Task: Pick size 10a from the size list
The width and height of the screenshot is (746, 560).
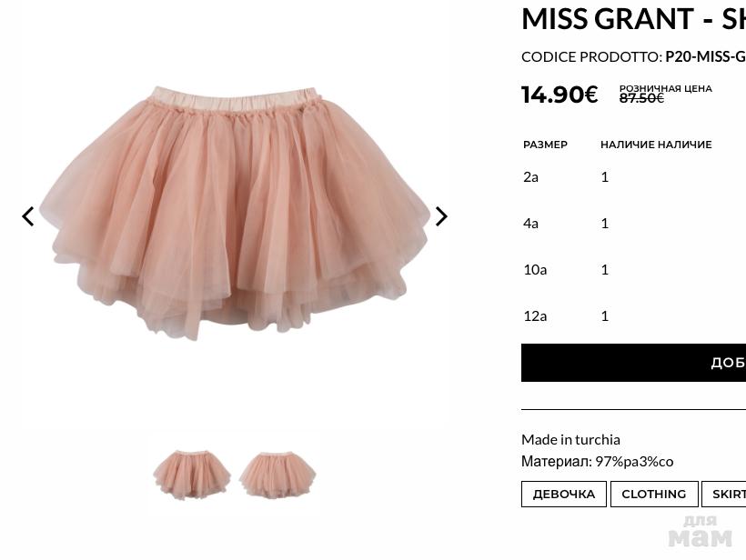Action: [x=535, y=269]
